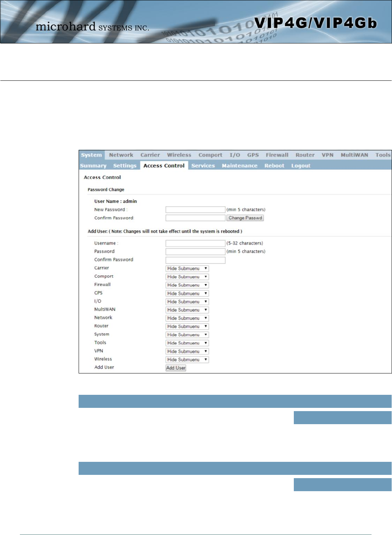Focus Add User Confirm Password field
The image size is (392, 535).
coord(195,260)
